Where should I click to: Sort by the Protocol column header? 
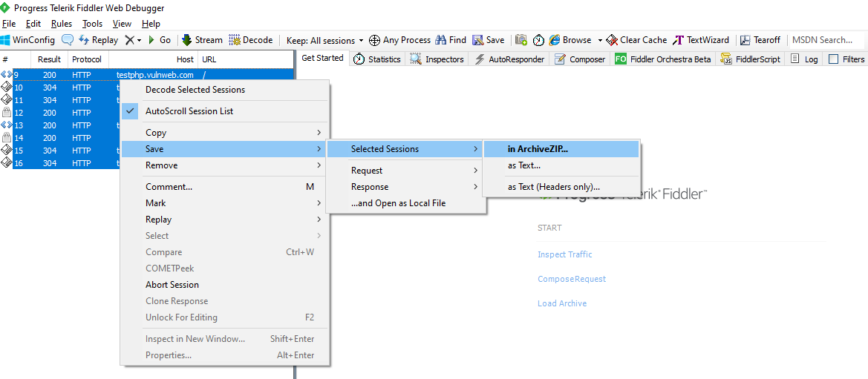[87, 59]
